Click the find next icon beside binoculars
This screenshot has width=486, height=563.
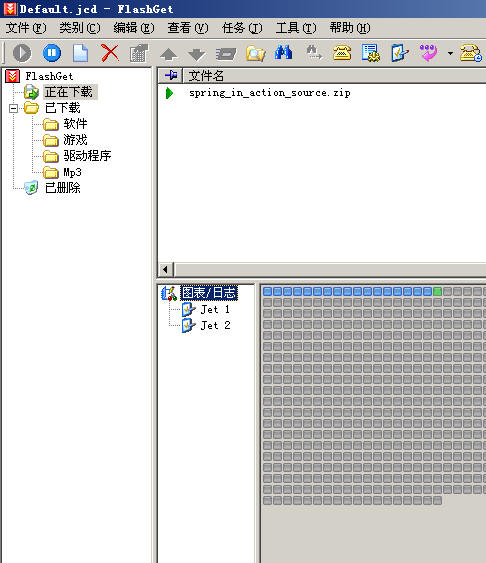click(314, 52)
